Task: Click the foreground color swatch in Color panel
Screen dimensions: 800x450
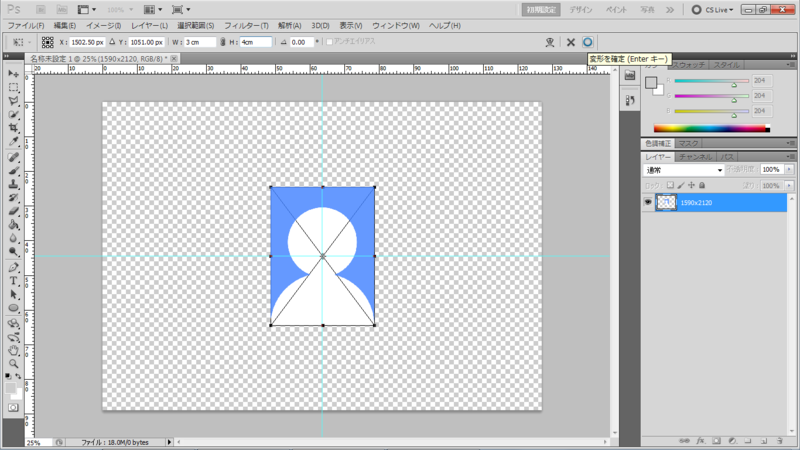Action: coord(651,83)
